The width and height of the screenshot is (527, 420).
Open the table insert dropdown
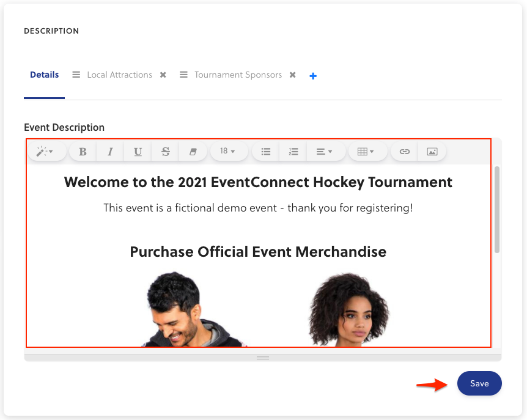(366, 152)
